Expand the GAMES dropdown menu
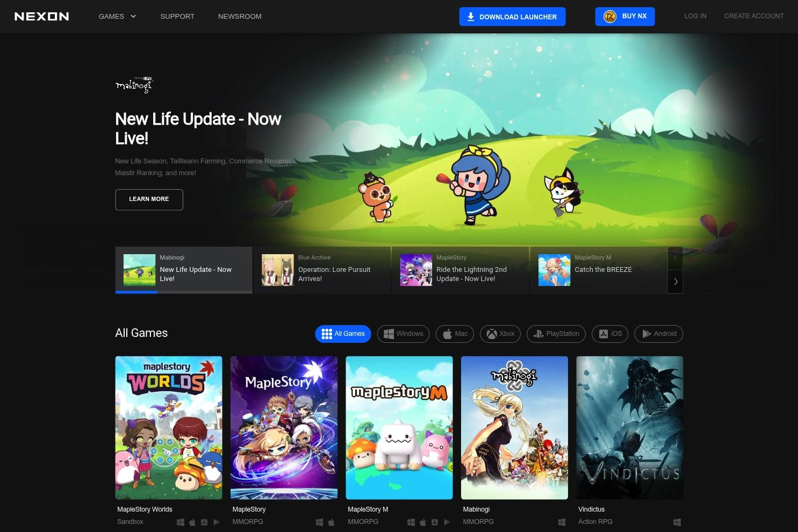This screenshot has height=532, width=798. 117,17
